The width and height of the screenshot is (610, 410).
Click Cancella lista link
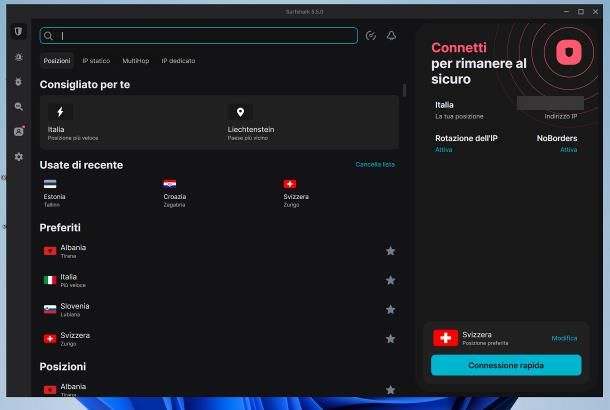tap(375, 165)
